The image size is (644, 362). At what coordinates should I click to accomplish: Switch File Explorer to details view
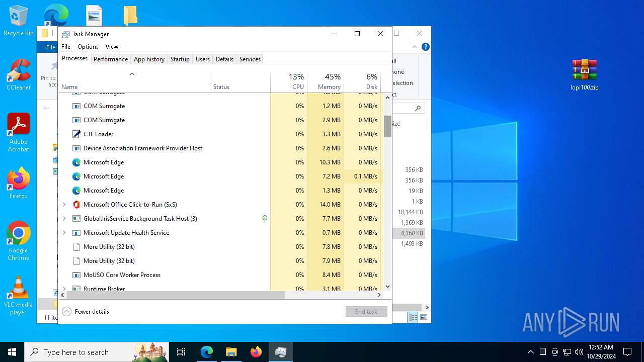[413, 317]
